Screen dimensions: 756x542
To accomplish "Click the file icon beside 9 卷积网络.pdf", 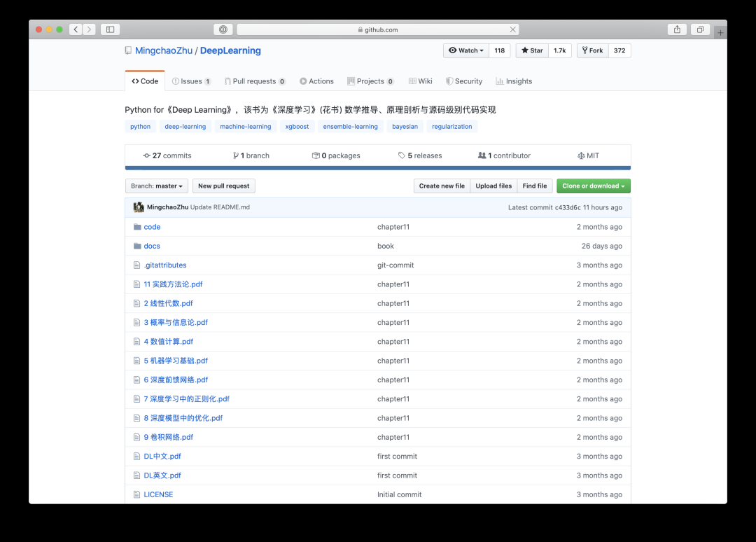I will coord(137,438).
